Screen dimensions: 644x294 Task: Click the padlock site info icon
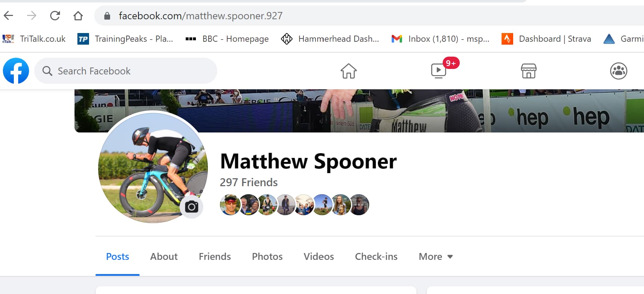[107, 16]
